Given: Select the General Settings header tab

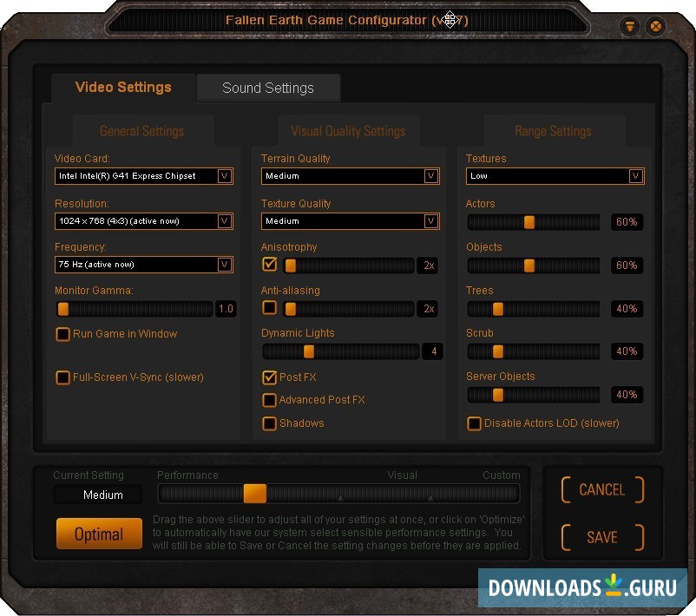Looking at the screenshot, I should [x=142, y=131].
